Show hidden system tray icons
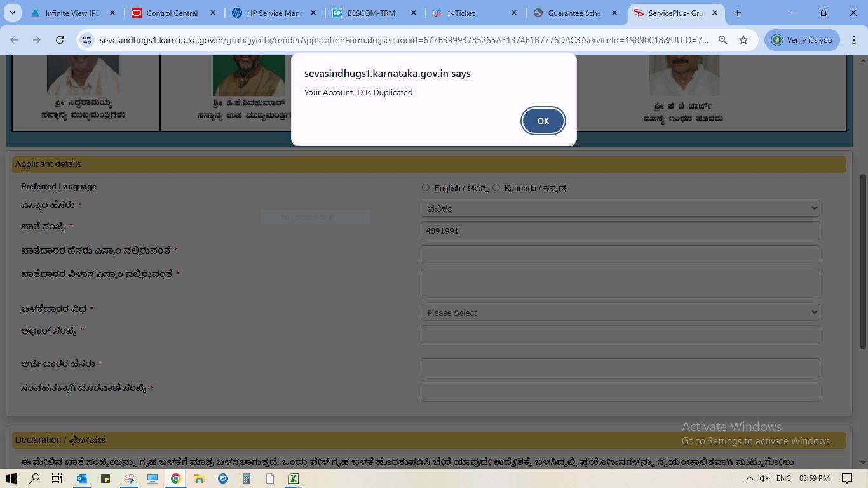This screenshot has height=488, width=868. 750,478
